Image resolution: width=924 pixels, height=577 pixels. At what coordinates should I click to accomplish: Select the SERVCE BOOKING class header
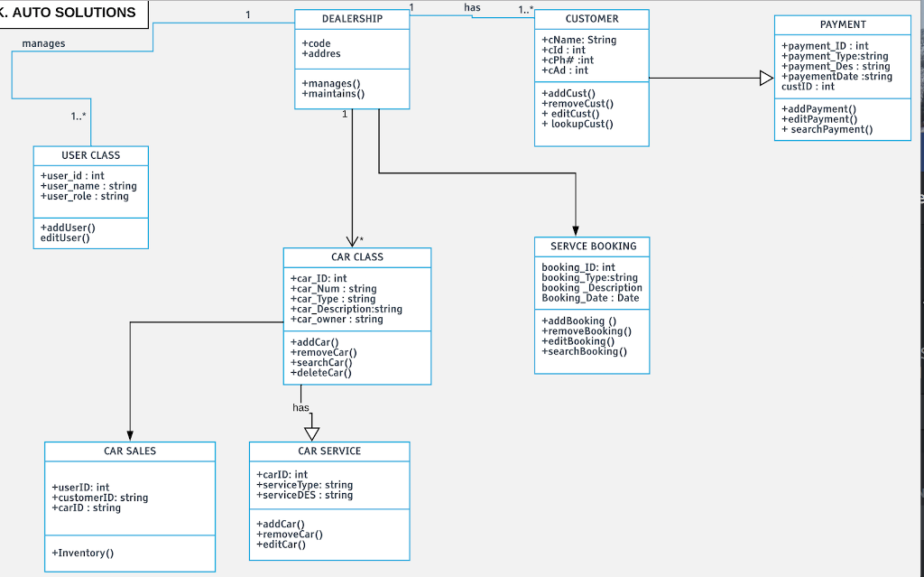tap(591, 246)
